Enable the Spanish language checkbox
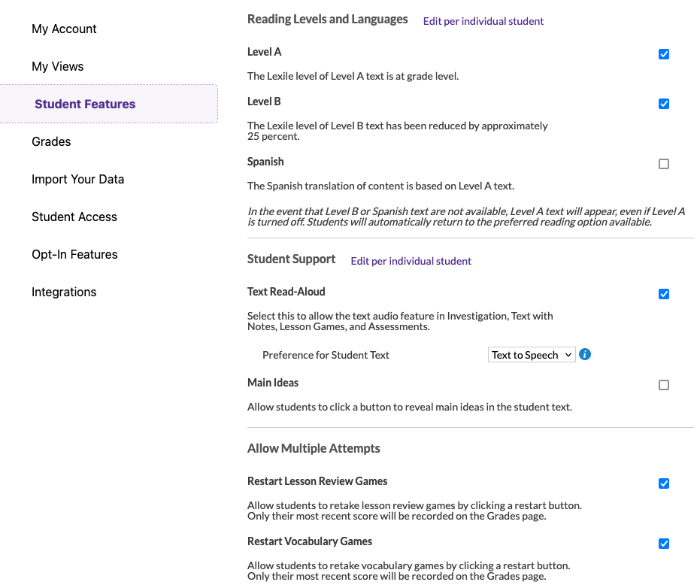The height and width of the screenshot is (588, 700). point(663,164)
